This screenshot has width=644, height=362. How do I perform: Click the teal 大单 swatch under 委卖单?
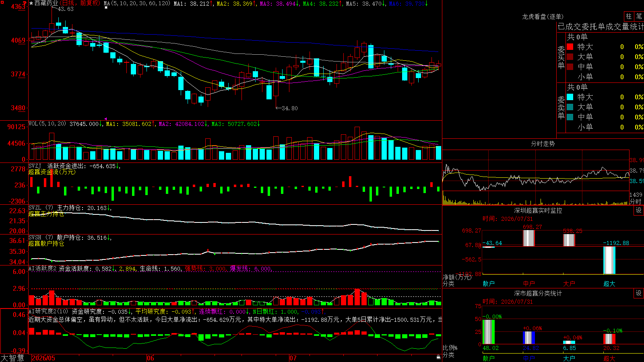coord(570,107)
